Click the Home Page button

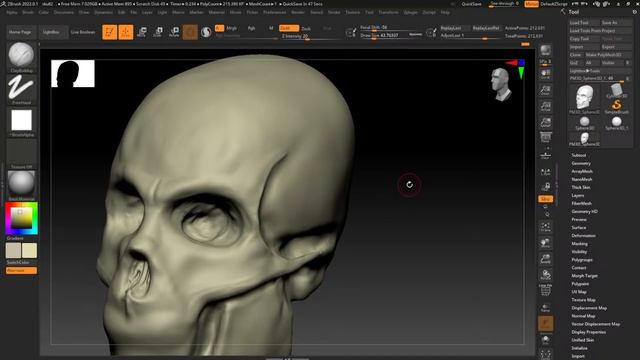pyautogui.click(x=20, y=32)
